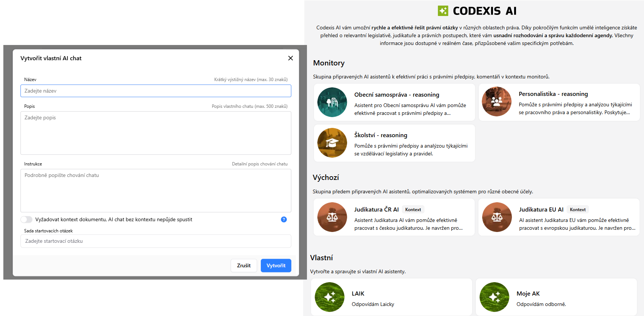Viewport: 644px width, 316px height.
Task: Click the Moje AK green sparkle icon
Action: tap(494, 297)
